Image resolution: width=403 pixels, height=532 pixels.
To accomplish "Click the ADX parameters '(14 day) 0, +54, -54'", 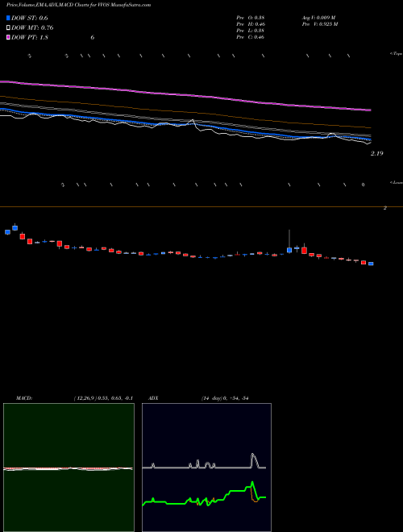I will (225, 398).
